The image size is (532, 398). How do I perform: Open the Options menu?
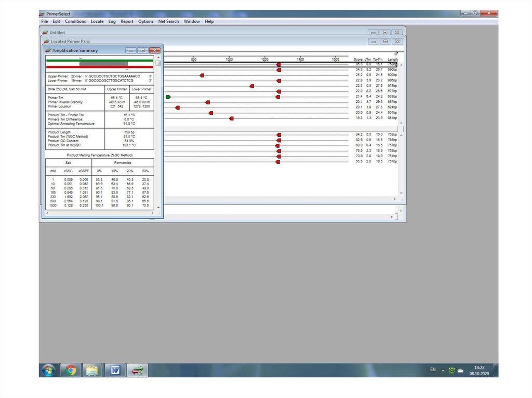[145, 21]
